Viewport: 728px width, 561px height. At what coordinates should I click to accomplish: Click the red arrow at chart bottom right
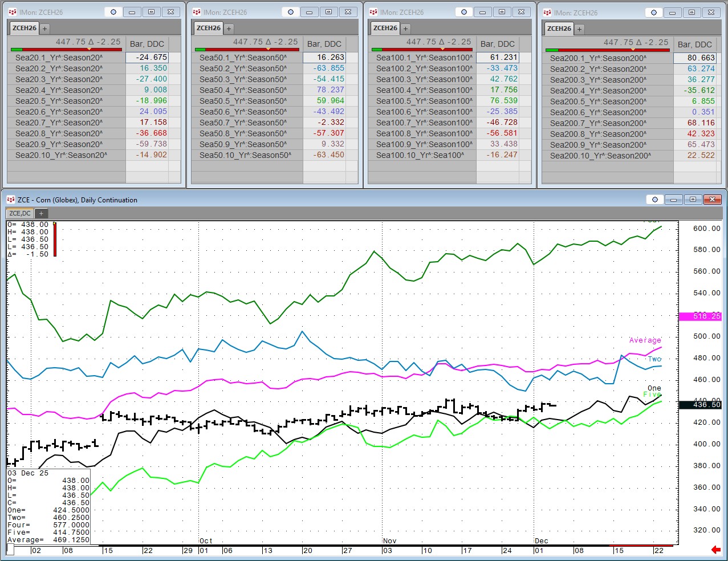[716, 550]
